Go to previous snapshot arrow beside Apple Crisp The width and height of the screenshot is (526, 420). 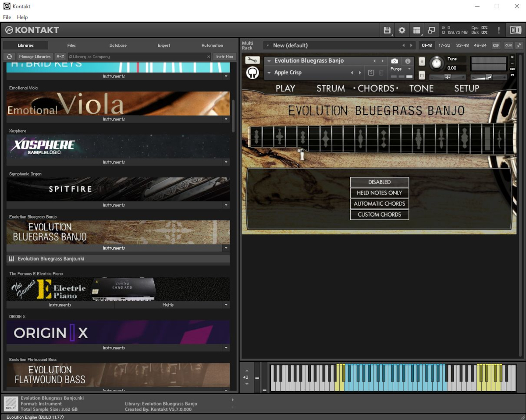click(352, 73)
